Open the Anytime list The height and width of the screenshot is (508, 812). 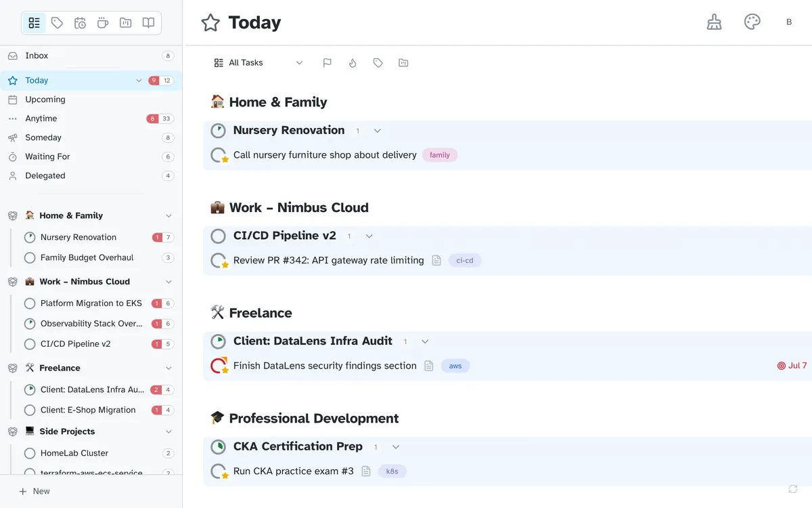click(91, 119)
